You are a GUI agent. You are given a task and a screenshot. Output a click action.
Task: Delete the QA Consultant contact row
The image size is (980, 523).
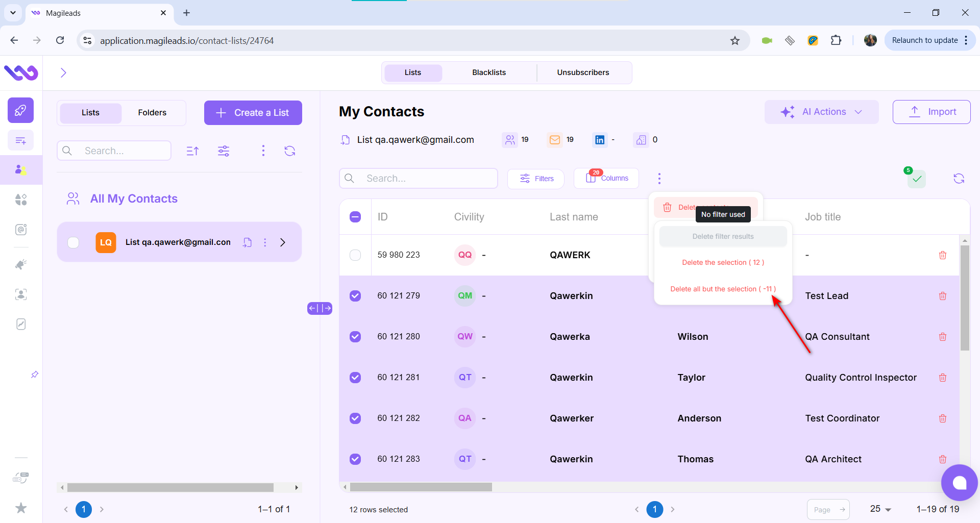(x=943, y=337)
